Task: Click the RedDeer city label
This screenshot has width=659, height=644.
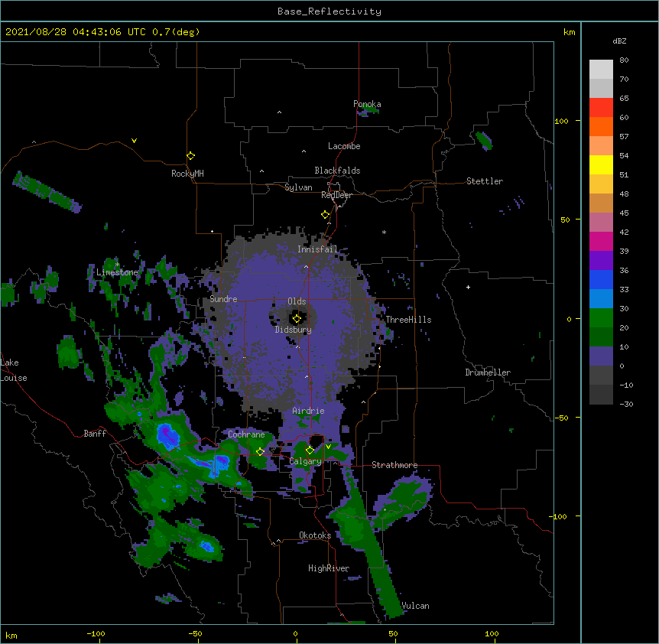Action: (336, 195)
